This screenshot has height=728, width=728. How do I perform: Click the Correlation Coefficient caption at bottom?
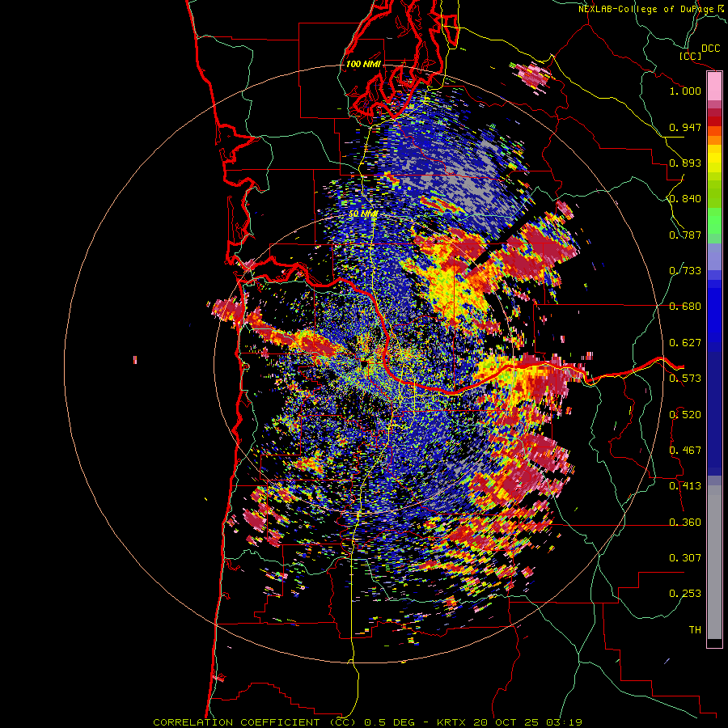(367, 722)
